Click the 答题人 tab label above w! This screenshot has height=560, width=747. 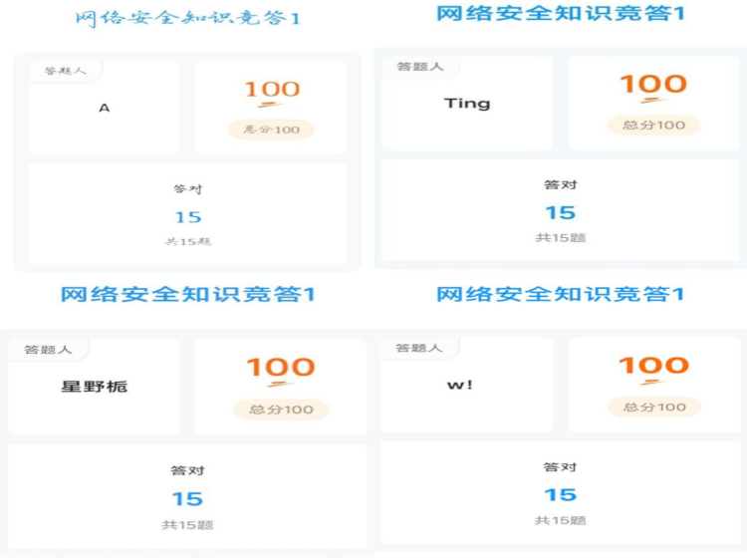coord(418,348)
